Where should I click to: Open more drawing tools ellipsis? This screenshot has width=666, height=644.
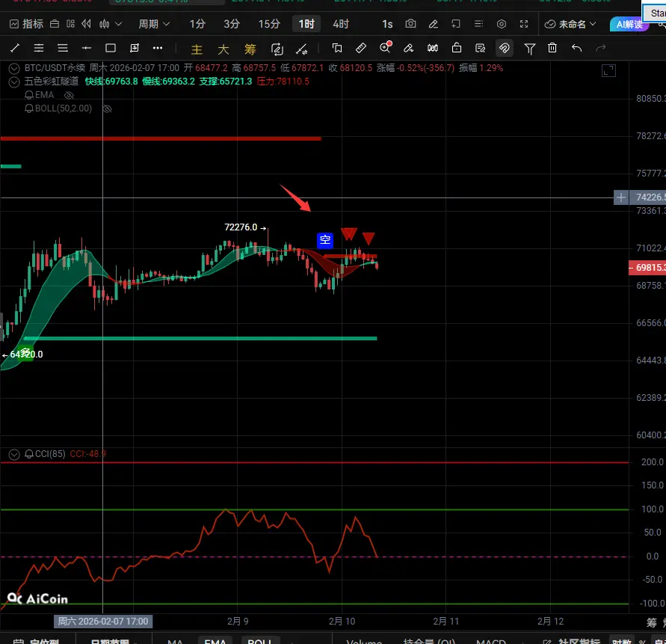click(x=158, y=48)
